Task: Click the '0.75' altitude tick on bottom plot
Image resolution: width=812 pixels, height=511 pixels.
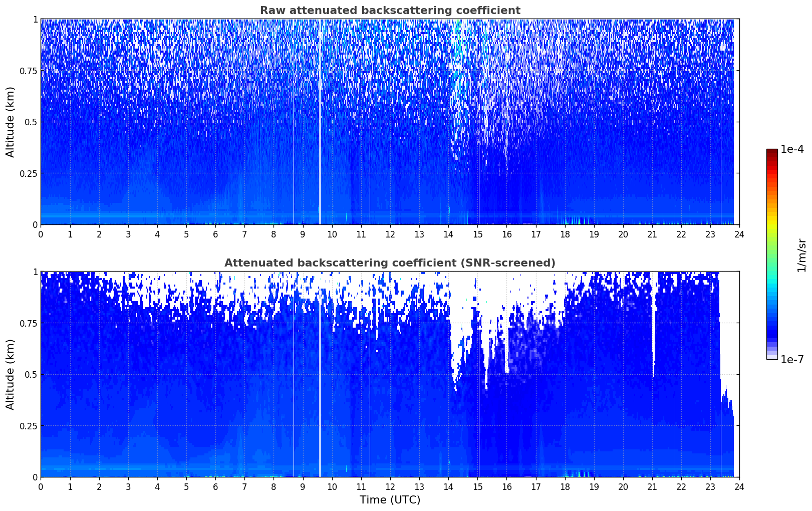Action: coord(28,324)
